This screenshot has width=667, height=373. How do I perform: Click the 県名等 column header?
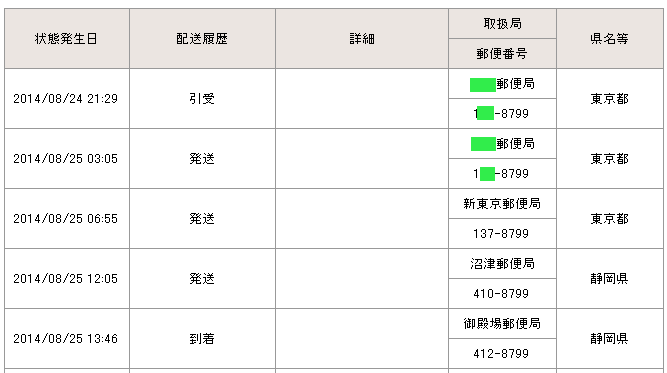[x=610, y=39]
